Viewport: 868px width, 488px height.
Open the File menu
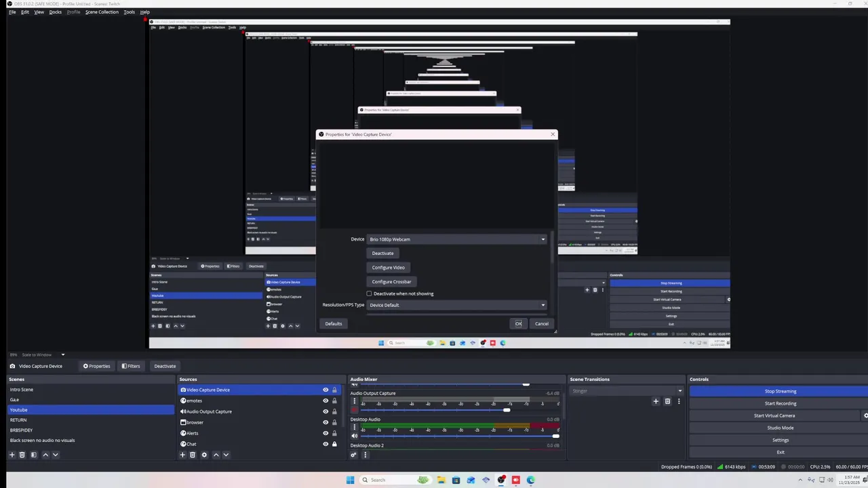(x=12, y=12)
